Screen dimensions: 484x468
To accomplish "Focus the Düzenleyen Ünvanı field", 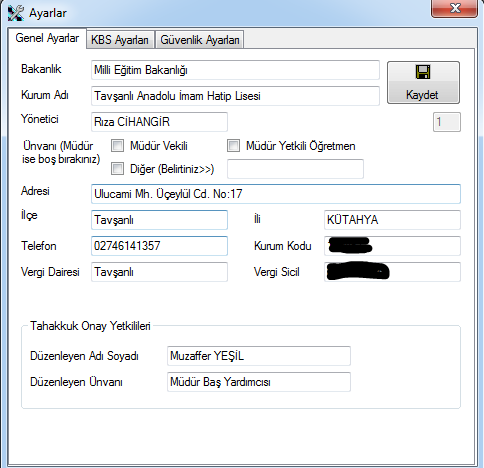I will [x=259, y=382].
